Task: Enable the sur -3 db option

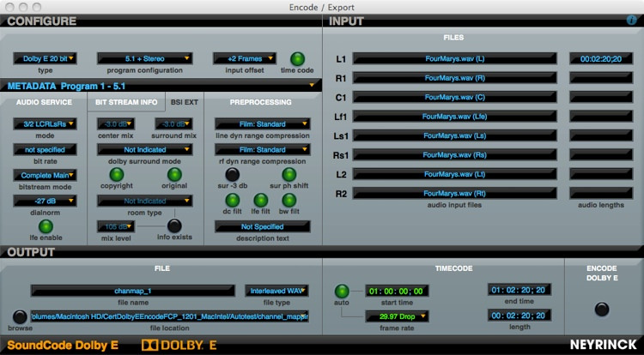Action: 232,174
